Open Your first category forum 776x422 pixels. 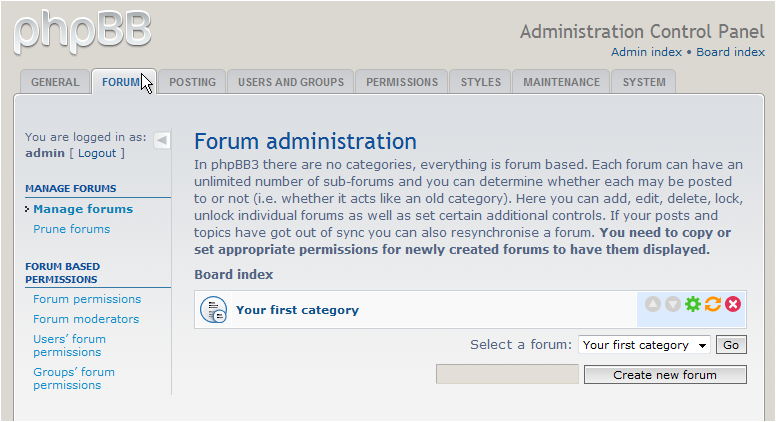(297, 310)
